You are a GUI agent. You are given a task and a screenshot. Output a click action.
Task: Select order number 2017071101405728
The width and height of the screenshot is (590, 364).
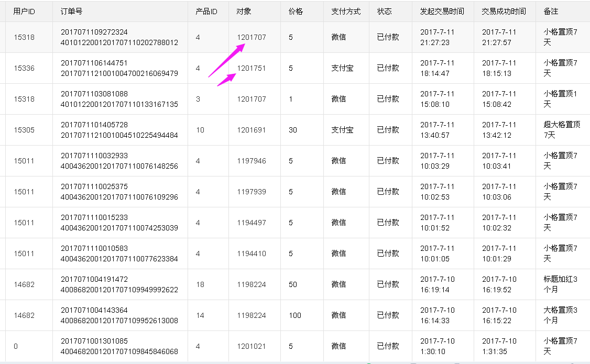click(x=94, y=125)
